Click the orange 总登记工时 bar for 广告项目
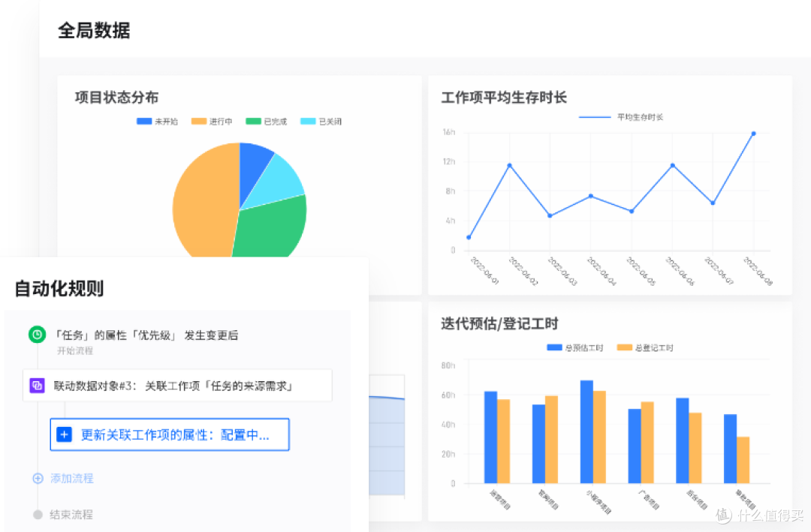This screenshot has width=811, height=532. point(647,443)
